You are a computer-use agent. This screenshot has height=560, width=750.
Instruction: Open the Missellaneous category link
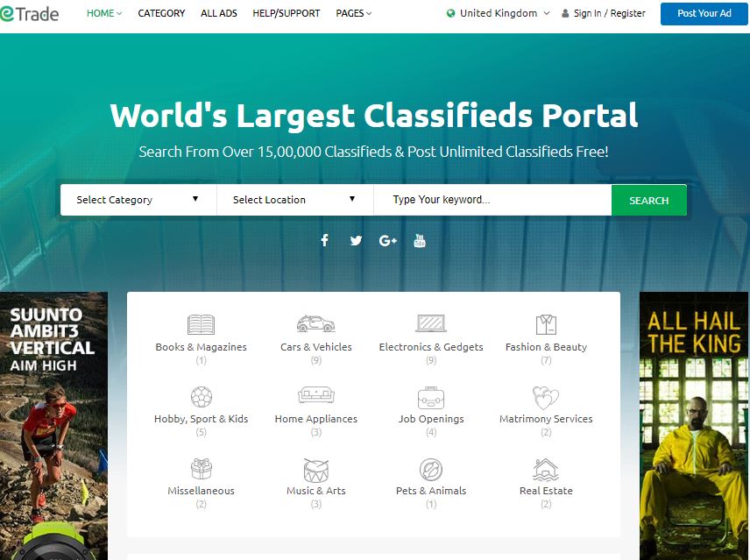click(x=201, y=491)
